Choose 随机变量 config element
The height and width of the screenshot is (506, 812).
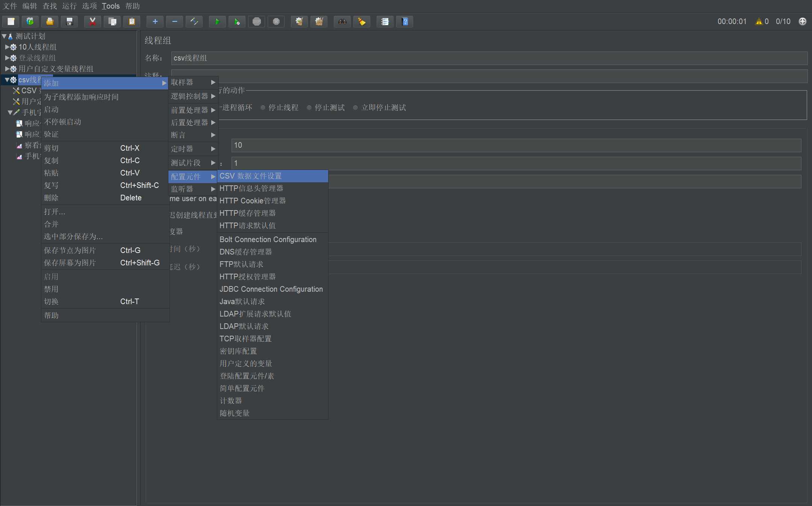click(273, 413)
